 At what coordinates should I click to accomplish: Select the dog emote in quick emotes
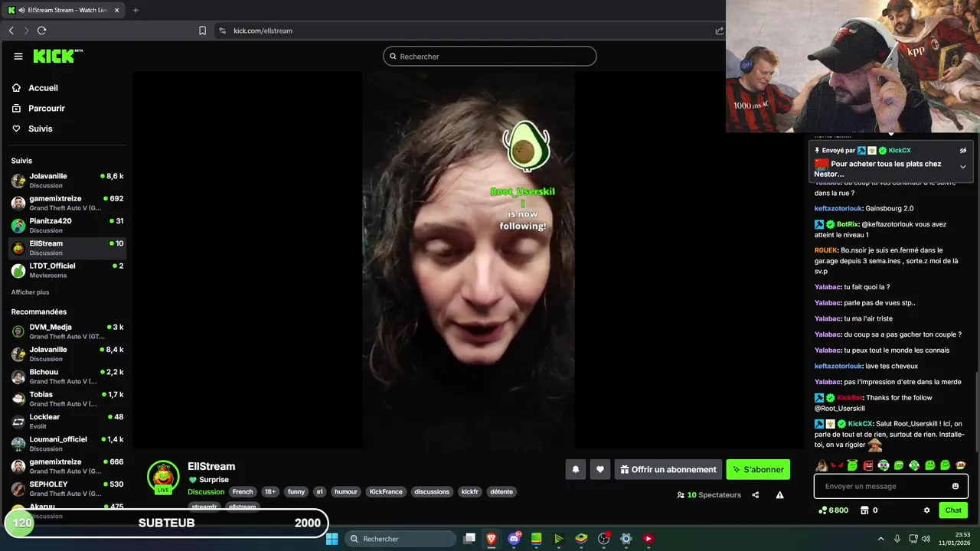pos(822,465)
